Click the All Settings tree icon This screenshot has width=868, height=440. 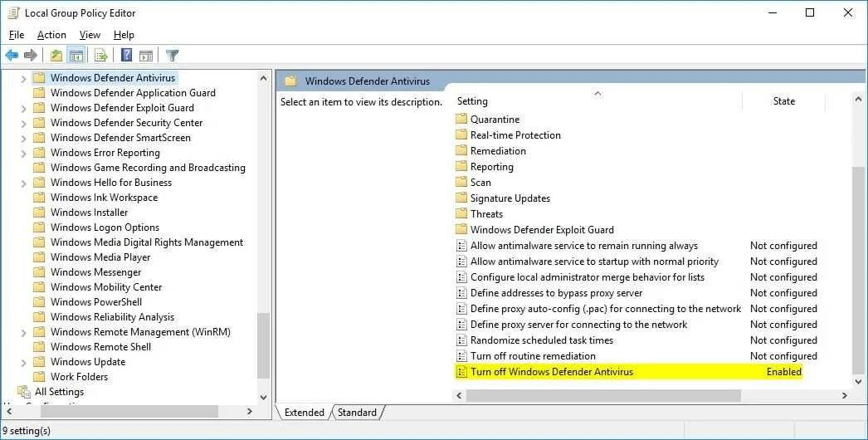[24, 392]
